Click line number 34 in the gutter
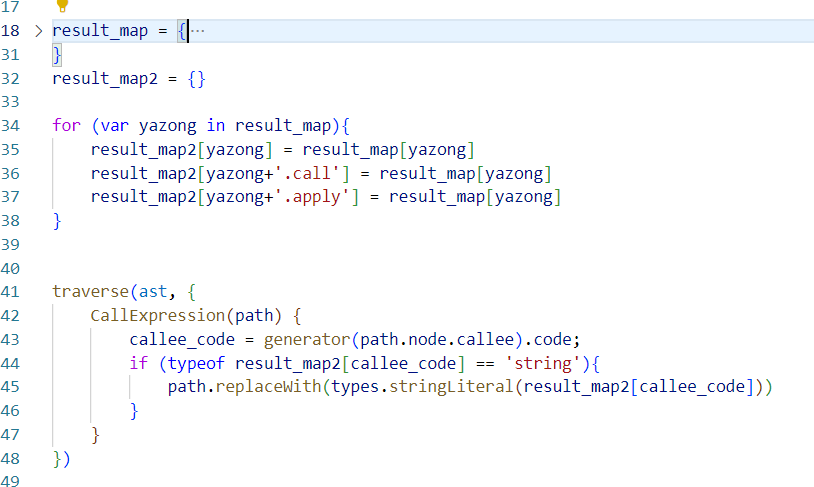The width and height of the screenshot is (814, 487). point(10,126)
